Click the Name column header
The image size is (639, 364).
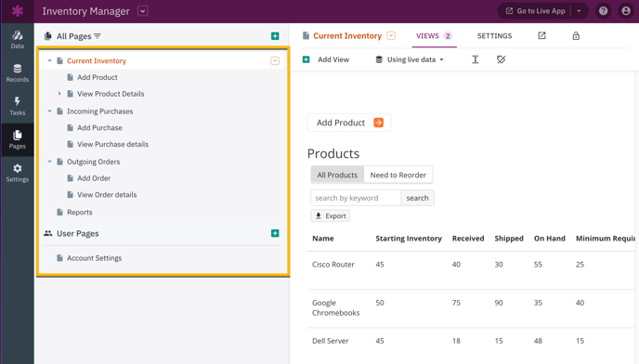(323, 239)
